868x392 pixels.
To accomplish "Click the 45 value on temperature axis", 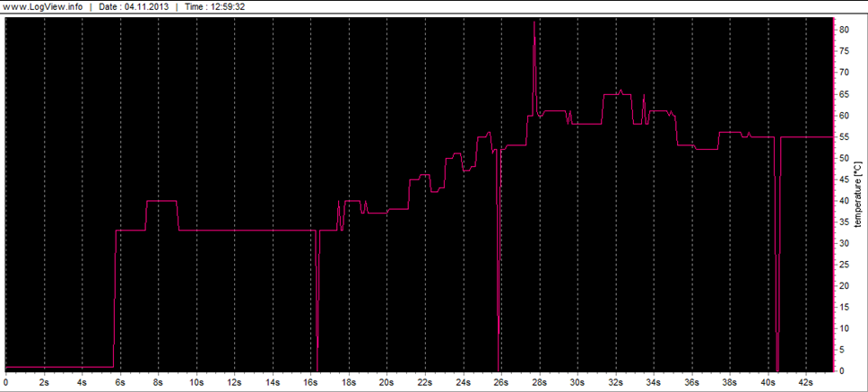I will 844,179.
